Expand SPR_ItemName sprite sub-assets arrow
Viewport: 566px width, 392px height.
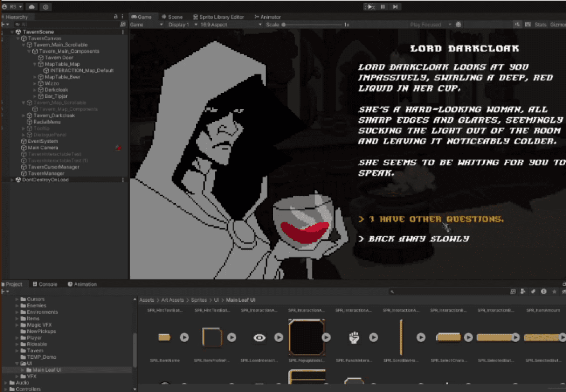coord(185,337)
